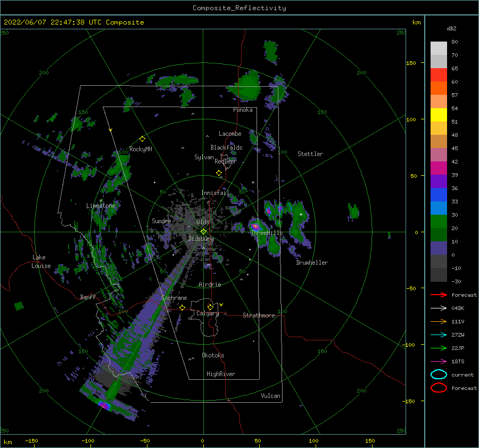The width and height of the screenshot is (479, 448).
Task: Click the Banff label
Action: [x=88, y=297]
